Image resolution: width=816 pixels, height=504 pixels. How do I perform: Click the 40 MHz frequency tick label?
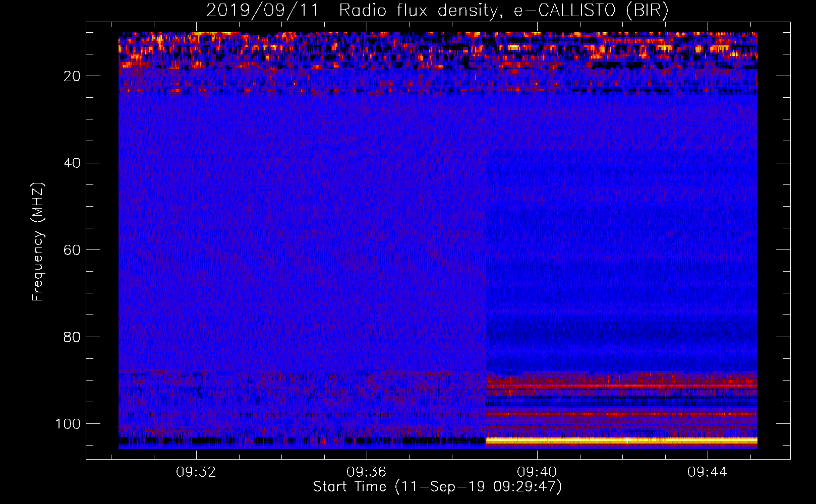pos(72,163)
